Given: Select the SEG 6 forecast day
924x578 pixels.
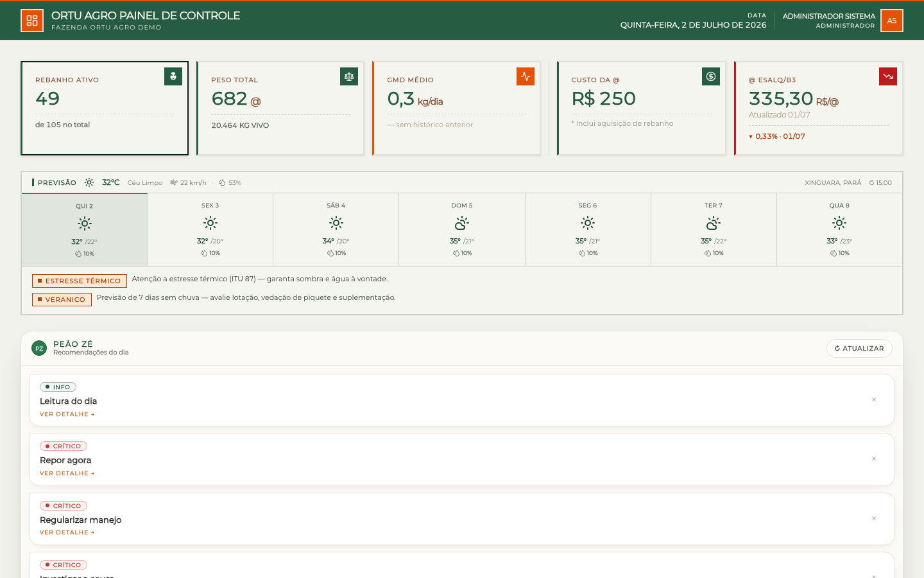Looking at the screenshot, I should point(588,230).
